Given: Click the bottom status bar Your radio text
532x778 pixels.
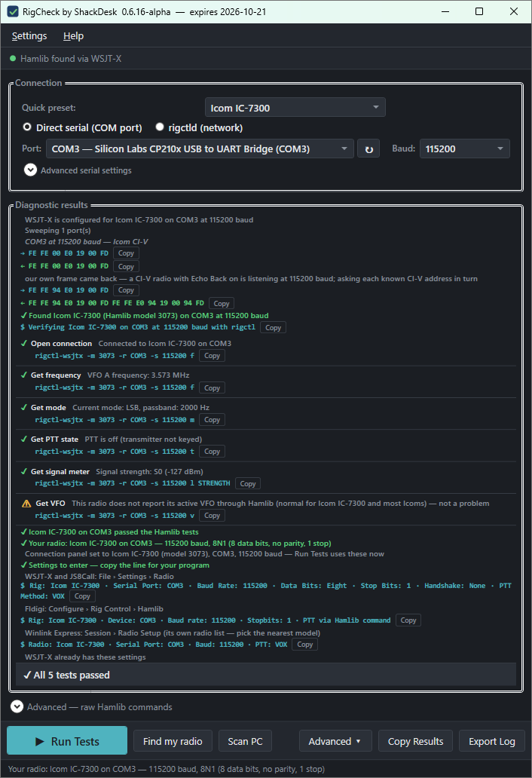Looking at the screenshot, I should point(166,769).
